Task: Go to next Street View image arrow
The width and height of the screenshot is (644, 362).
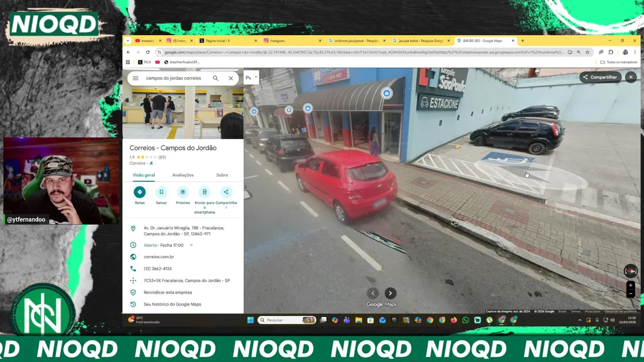Action: (x=390, y=293)
